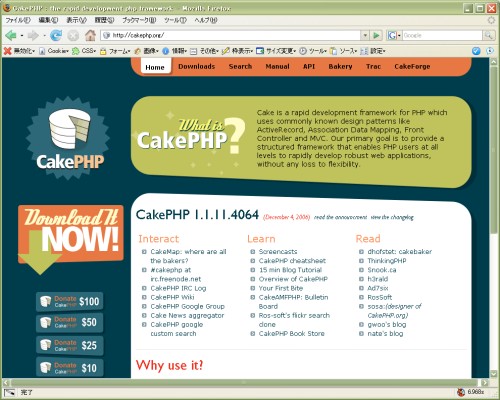Select the Home tab on the CakePHP site
500x400 pixels.
pyautogui.click(x=155, y=67)
